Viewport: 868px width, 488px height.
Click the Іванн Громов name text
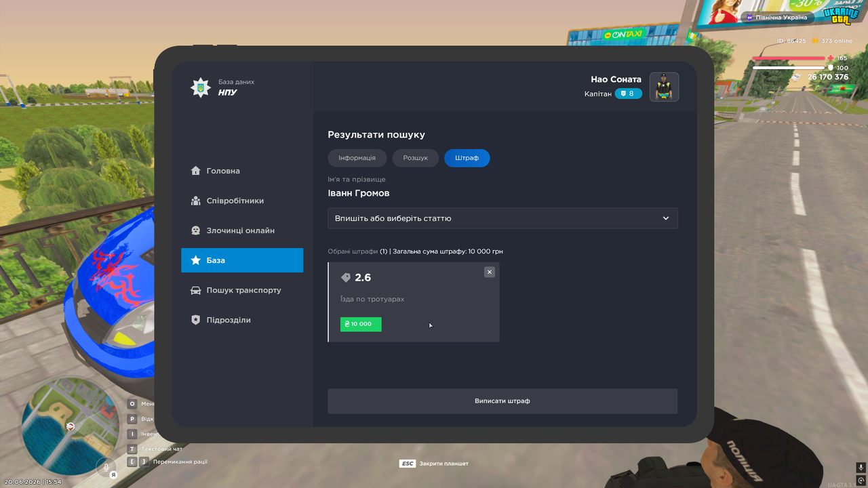click(x=359, y=193)
